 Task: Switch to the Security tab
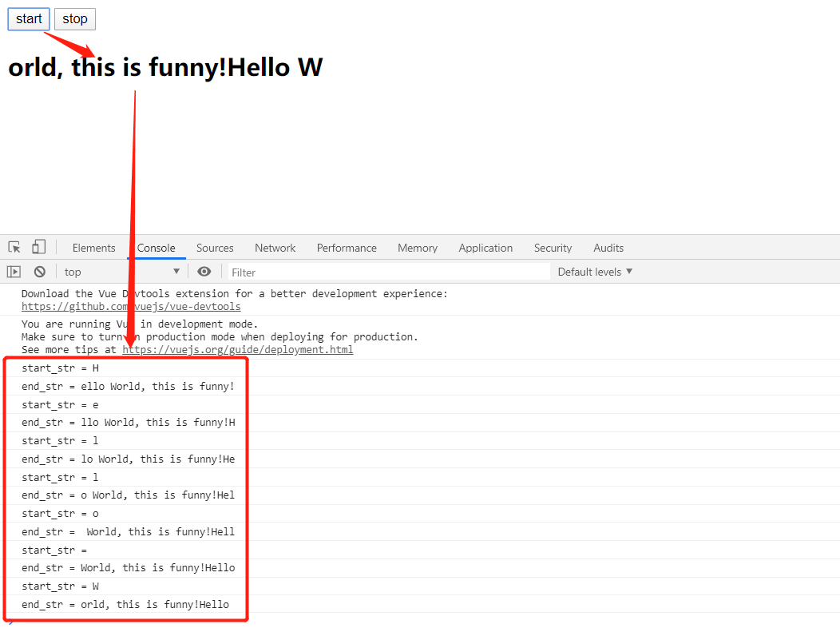[x=553, y=248]
